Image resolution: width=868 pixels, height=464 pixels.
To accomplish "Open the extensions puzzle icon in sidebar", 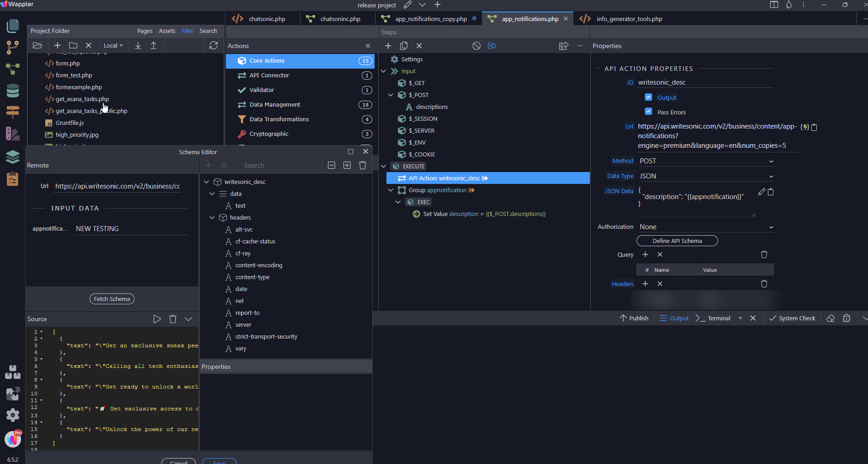I will click(x=13, y=394).
